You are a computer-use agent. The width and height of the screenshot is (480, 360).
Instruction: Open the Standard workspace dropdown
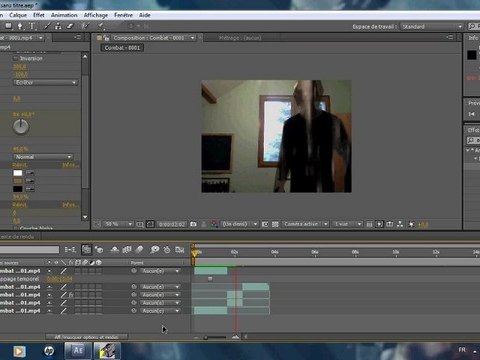tap(432, 26)
